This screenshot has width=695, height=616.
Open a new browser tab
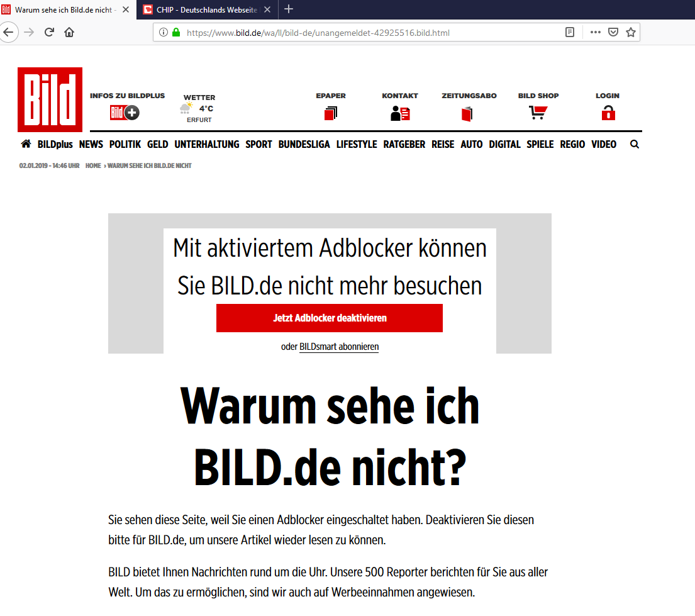click(289, 9)
